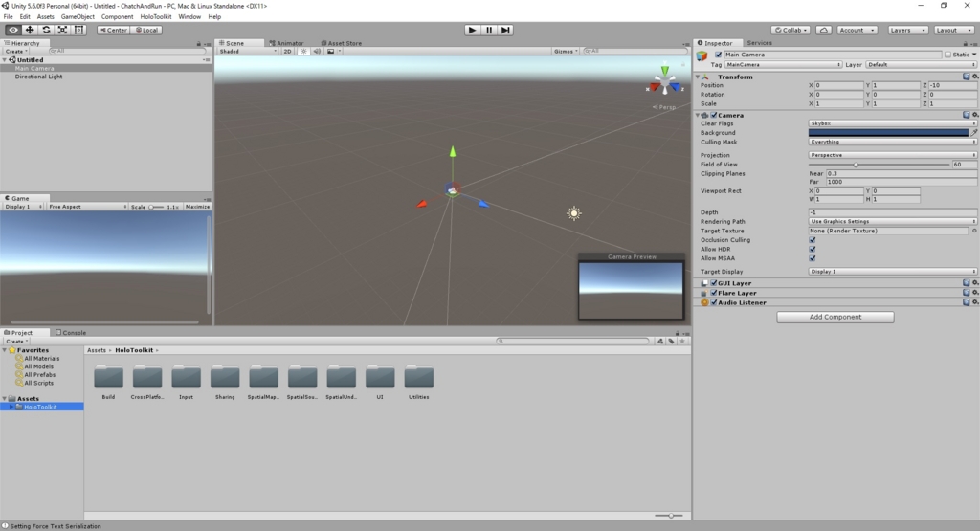Image resolution: width=980 pixels, height=531 pixels.
Task: Open the Input folder
Action: coord(187,383)
